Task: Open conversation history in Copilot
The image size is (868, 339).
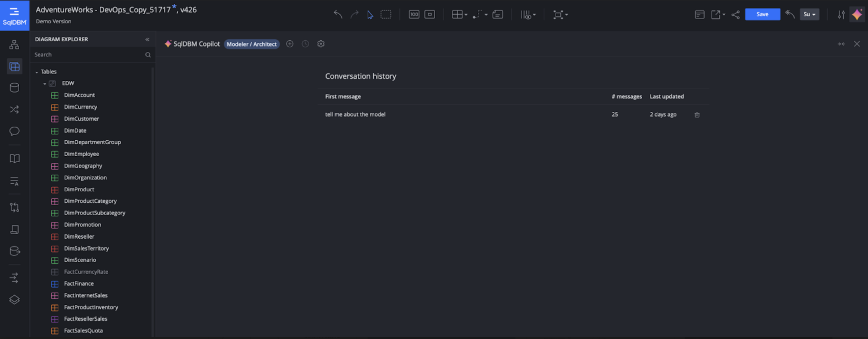Action: (x=305, y=44)
